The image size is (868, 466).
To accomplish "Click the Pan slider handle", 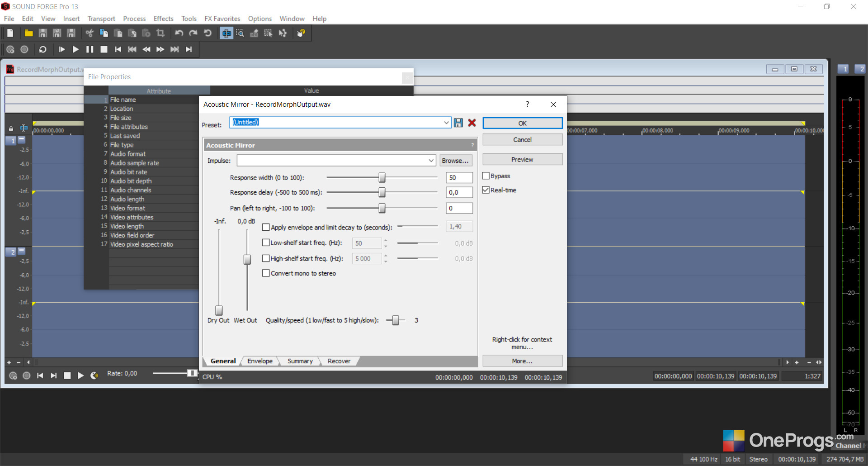I will click(382, 208).
